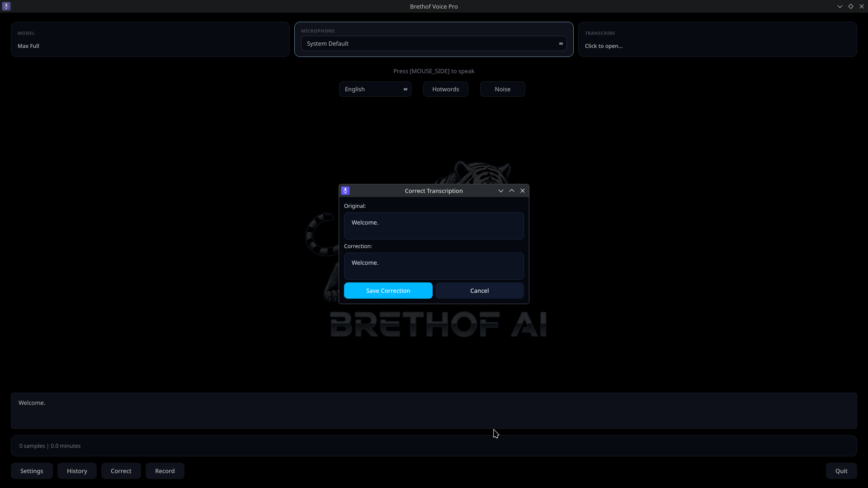Click the Correct button in bottom bar
868x488 pixels.
[121, 471]
